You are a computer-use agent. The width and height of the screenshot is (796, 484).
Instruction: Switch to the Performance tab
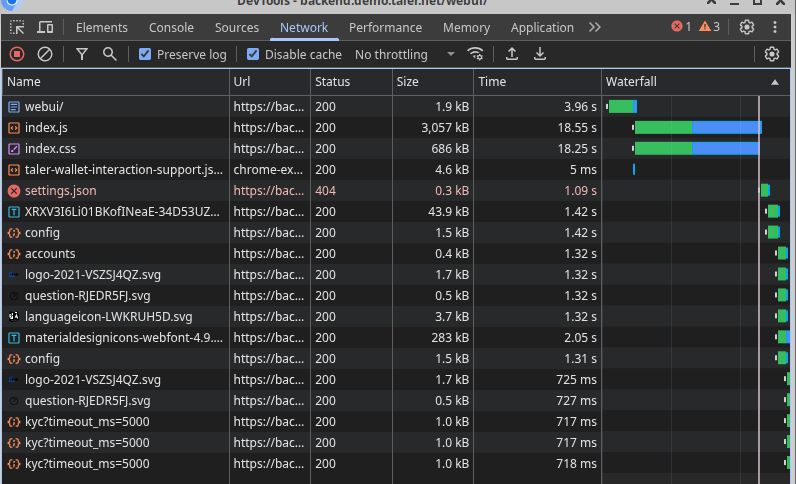(x=385, y=28)
